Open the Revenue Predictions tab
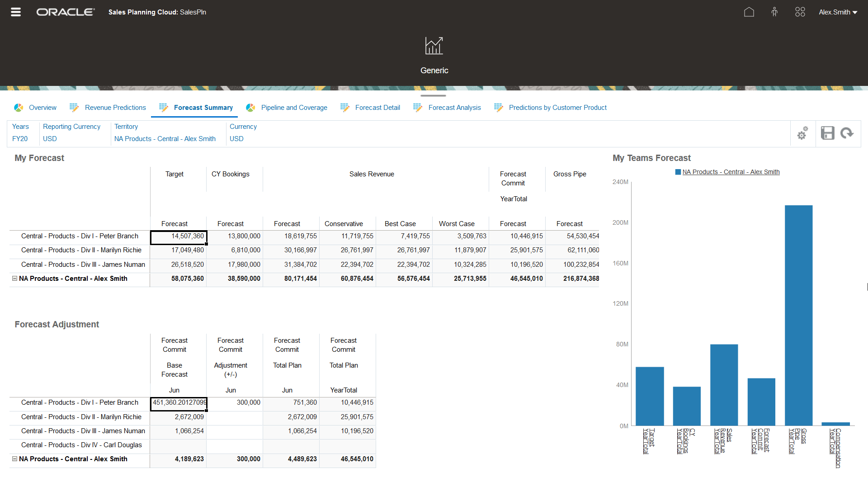This screenshot has height=487, width=868. click(x=115, y=108)
